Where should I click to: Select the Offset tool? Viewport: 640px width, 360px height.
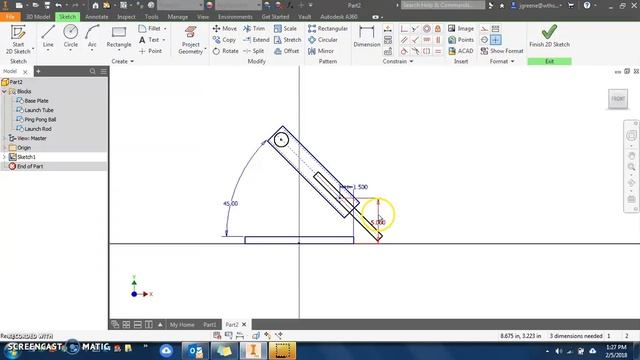[287, 51]
